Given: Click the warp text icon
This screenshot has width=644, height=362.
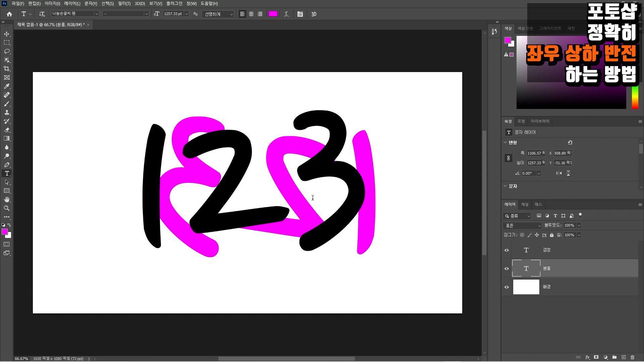Looking at the screenshot, I should click(286, 14).
